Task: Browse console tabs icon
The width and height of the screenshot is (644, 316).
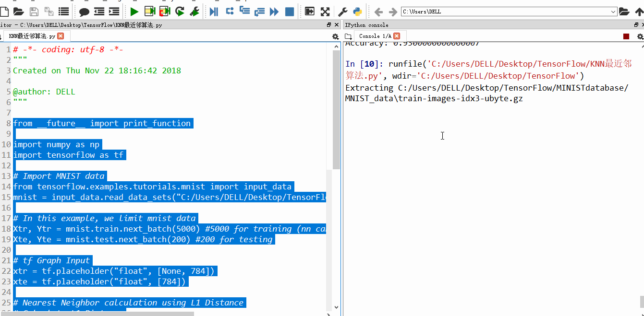Action: [349, 36]
